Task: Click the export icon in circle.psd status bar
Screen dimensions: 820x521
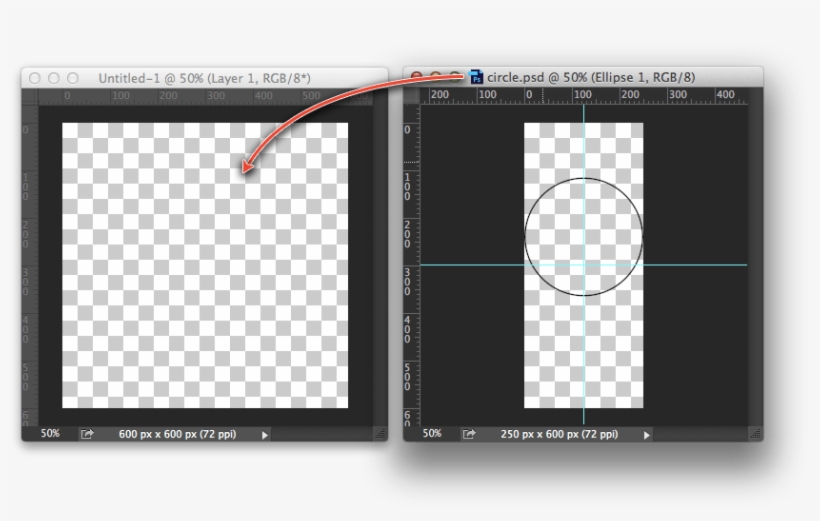Action: [x=469, y=434]
